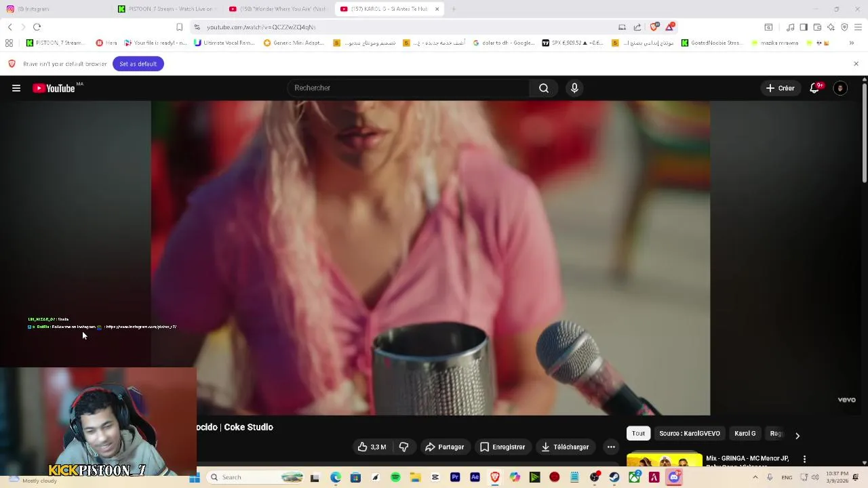This screenshot has width=868, height=488.
Task: Open Steam from the taskbar
Action: (x=614, y=477)
